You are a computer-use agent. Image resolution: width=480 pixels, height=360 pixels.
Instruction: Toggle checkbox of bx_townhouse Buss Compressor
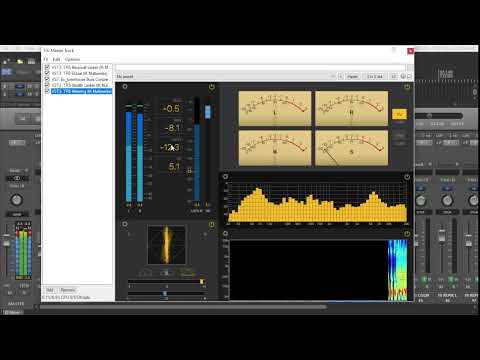47,79
